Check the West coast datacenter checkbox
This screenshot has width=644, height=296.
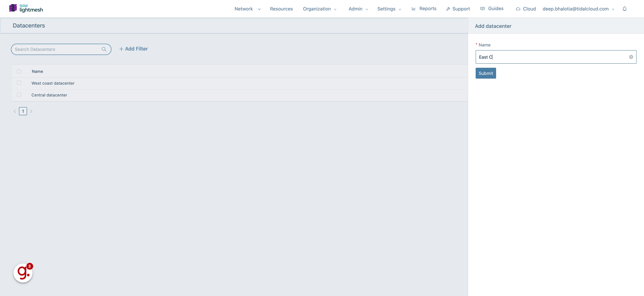click(19, 83)
